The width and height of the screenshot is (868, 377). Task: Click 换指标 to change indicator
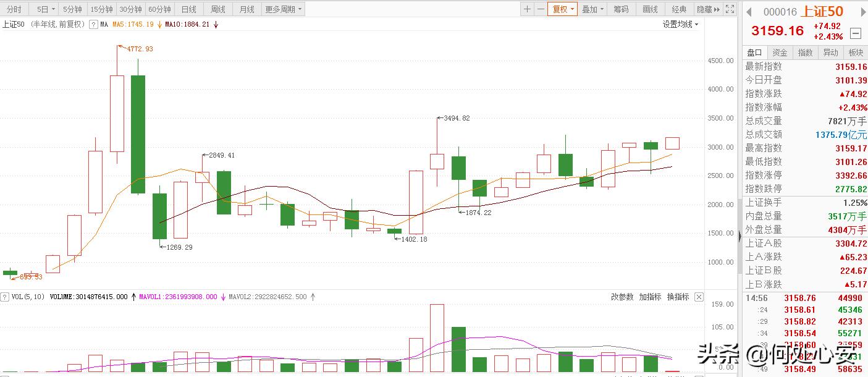point(678,297)
